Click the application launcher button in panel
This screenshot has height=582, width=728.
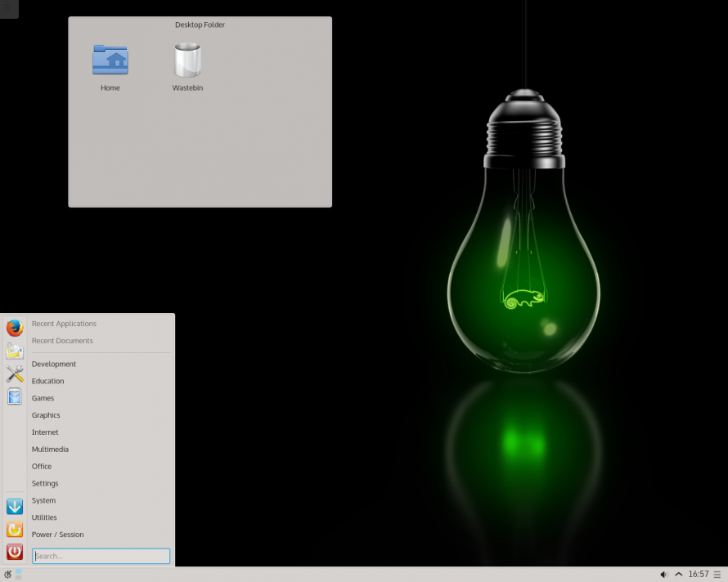click(x=7, y=575)
